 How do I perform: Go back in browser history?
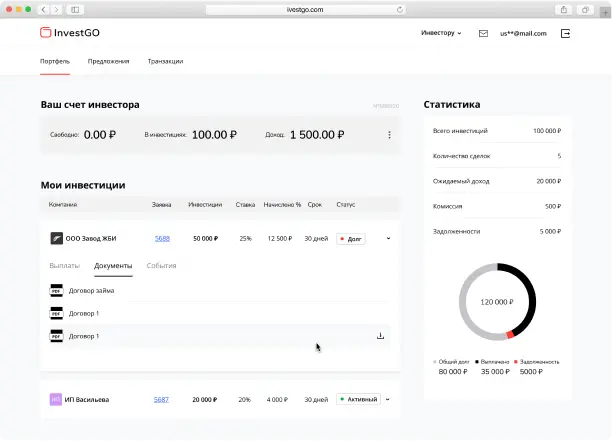coord(43,9)
